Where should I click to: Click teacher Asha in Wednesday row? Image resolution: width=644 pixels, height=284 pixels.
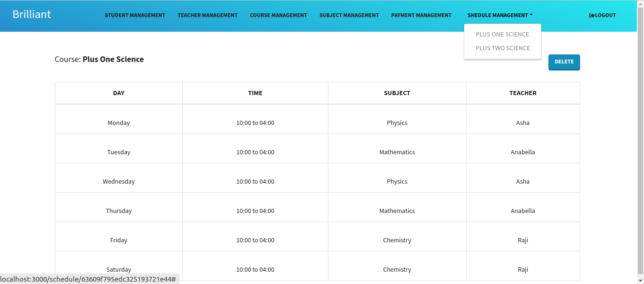pyautogui.click(x=523, y=181)
